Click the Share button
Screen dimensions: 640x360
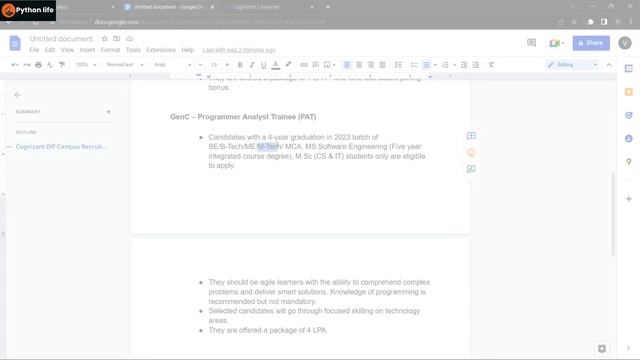pos(591,43)
